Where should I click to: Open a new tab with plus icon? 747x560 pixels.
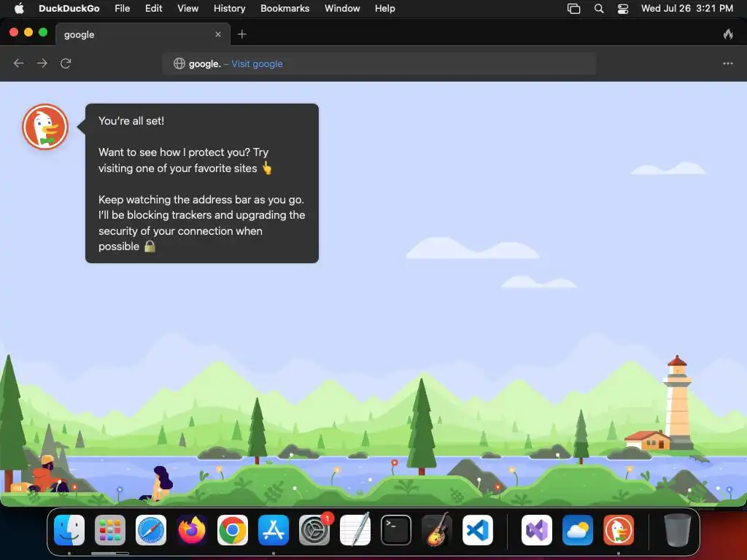point(242,34)
